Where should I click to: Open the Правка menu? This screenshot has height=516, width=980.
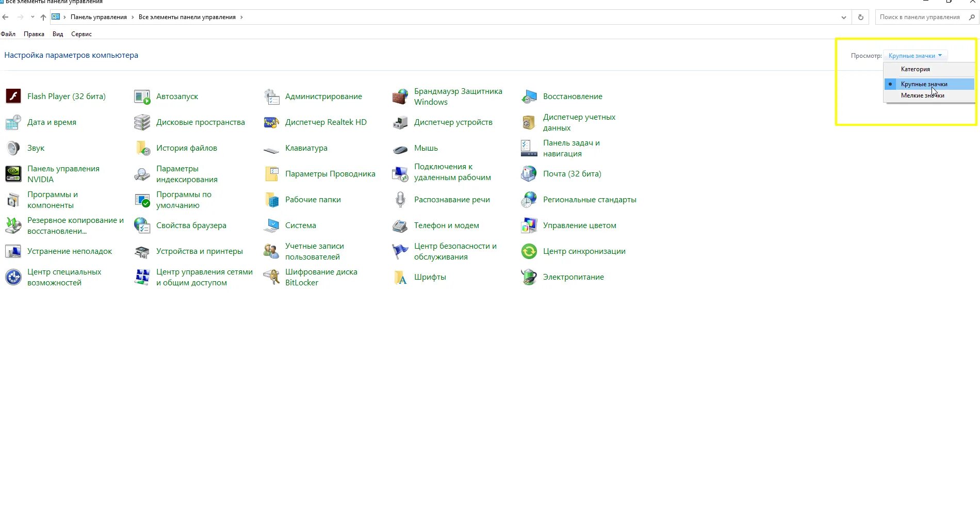pos(34,34)
